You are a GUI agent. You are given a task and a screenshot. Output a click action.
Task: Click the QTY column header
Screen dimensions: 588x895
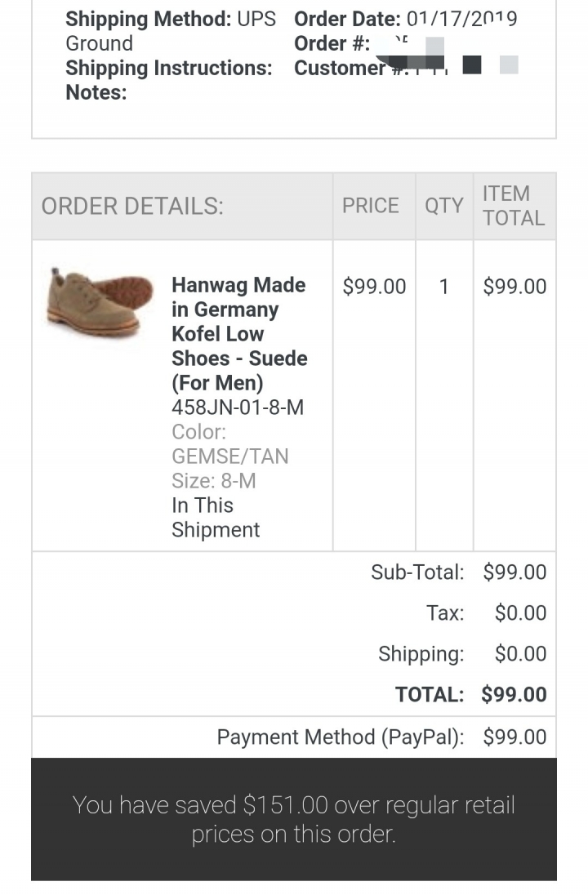pos(443,206)
